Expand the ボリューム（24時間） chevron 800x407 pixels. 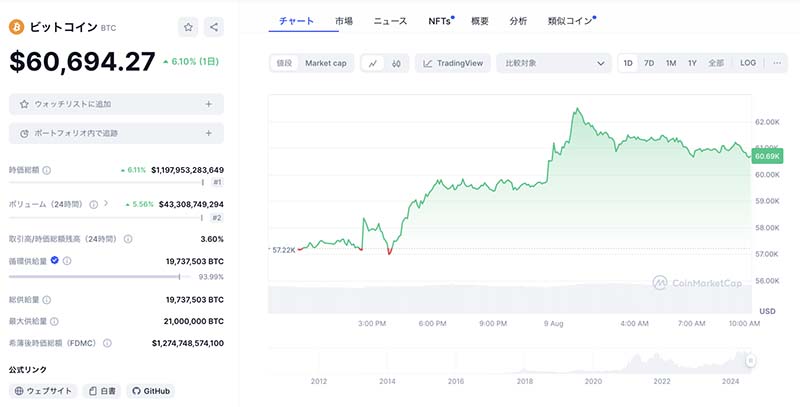(106, 204)
